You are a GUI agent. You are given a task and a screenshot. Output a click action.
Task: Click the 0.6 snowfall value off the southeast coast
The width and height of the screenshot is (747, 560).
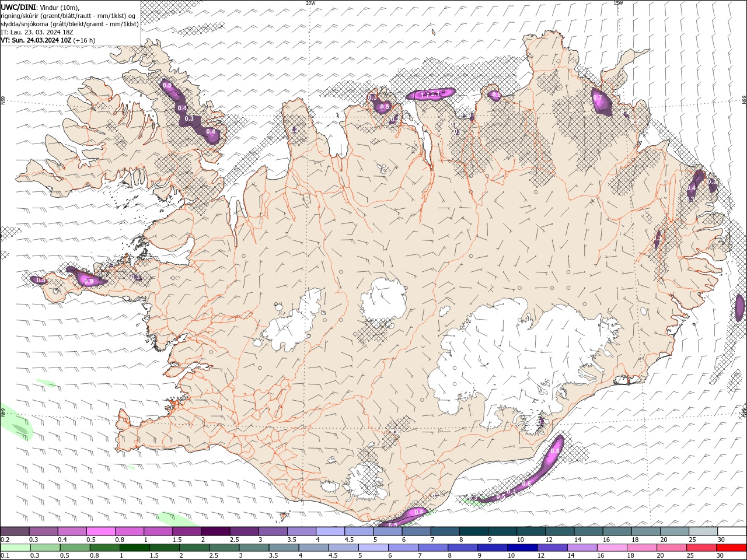pyautogui.click(x=526, y=484)
